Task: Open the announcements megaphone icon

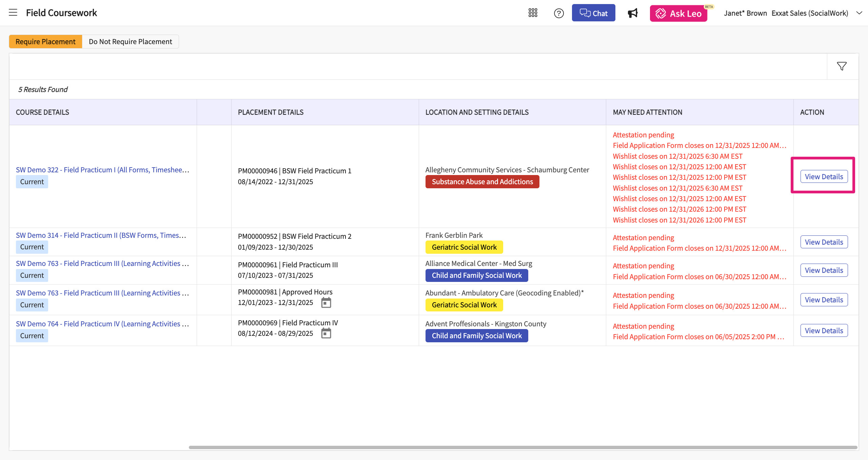Action: (632, 13)
